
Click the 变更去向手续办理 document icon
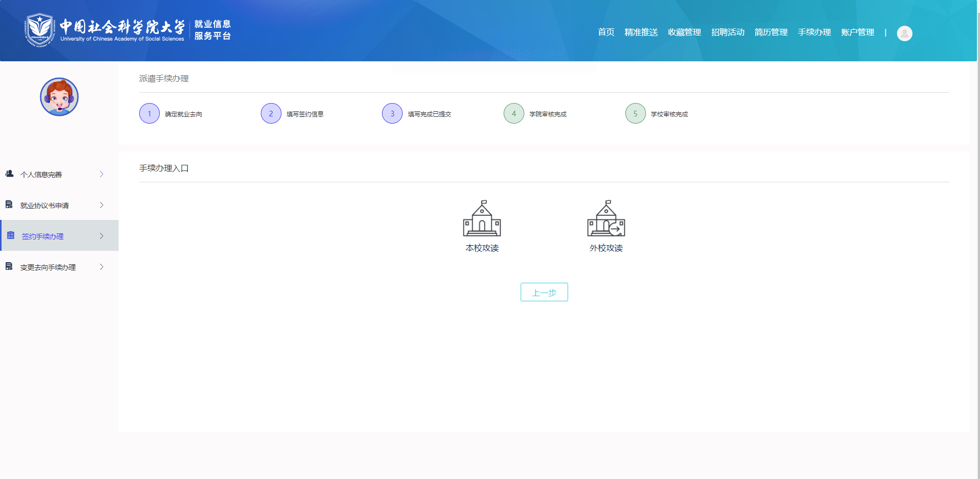[9, 267]
